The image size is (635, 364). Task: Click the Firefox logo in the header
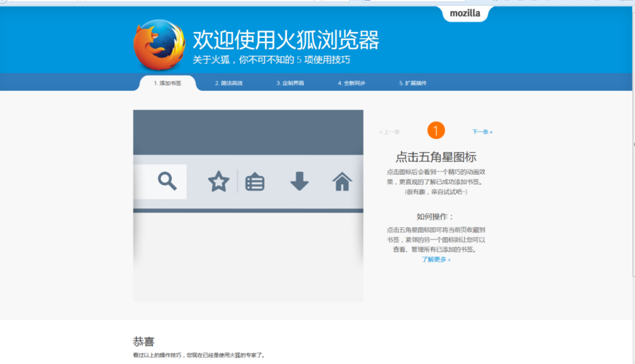pyautogui.click(x=159, y=44)
